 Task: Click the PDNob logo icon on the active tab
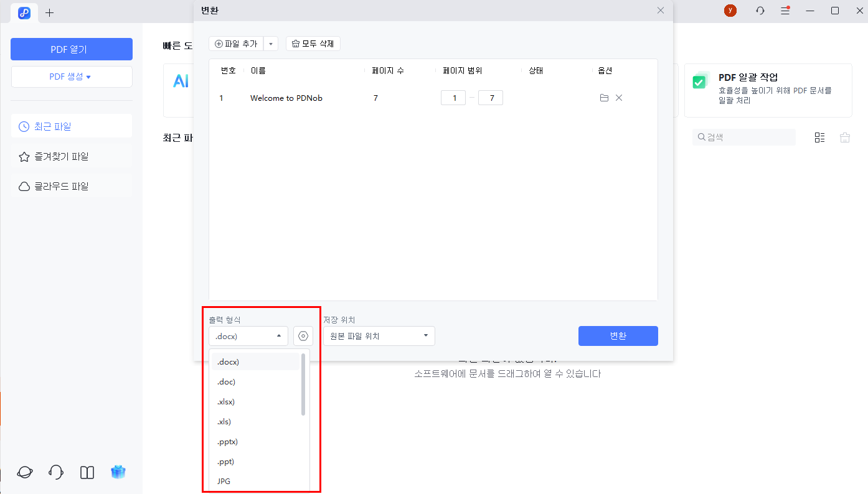coord(24,12)
